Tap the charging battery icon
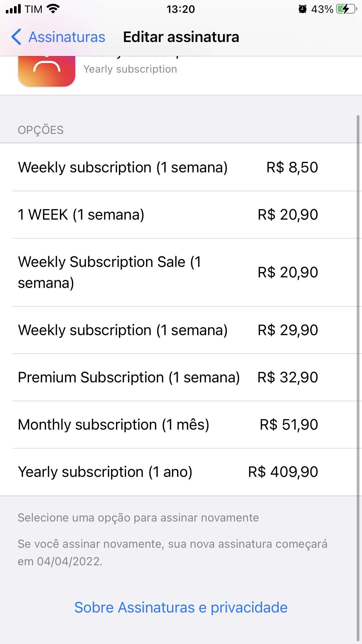 click(346, 9)
